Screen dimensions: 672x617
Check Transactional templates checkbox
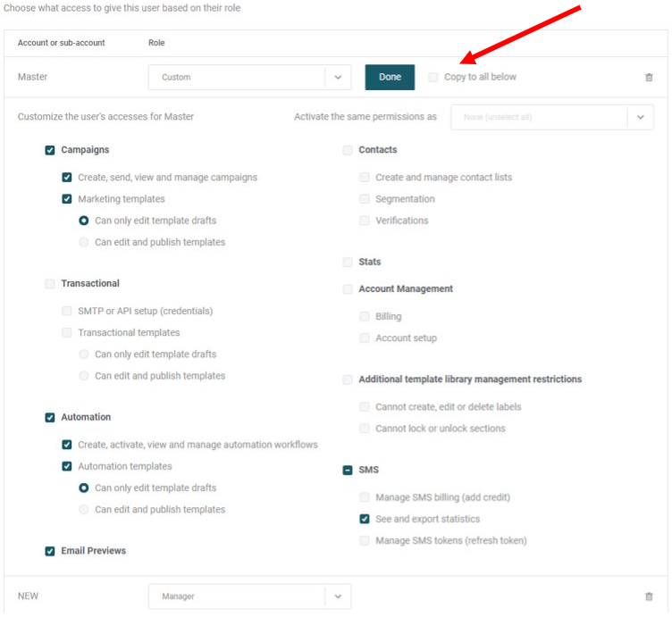click(67, 333)
